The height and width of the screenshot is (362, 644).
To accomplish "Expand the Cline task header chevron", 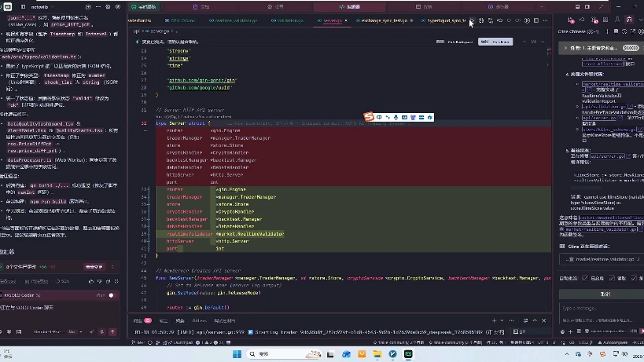I will 565,48.
